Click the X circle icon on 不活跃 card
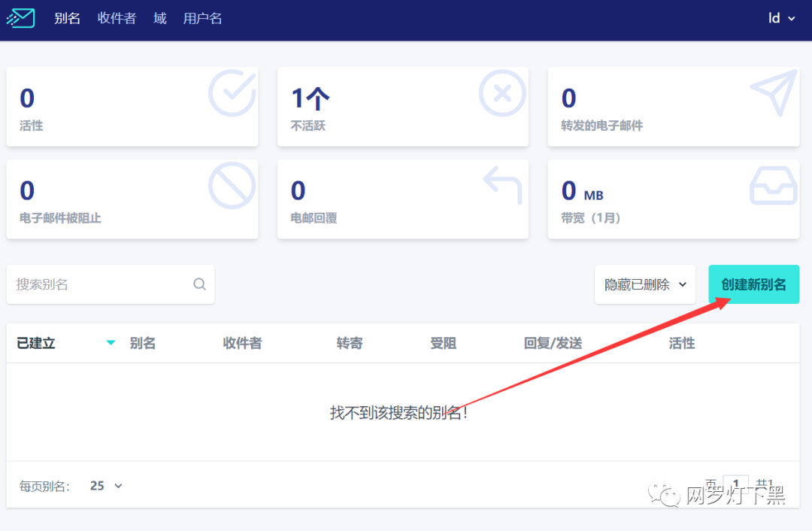The image size is (812, 531). [x=502, y=93]
